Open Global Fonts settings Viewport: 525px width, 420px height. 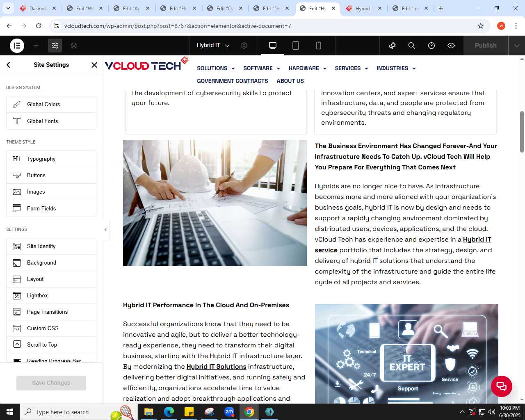(51, 121)
